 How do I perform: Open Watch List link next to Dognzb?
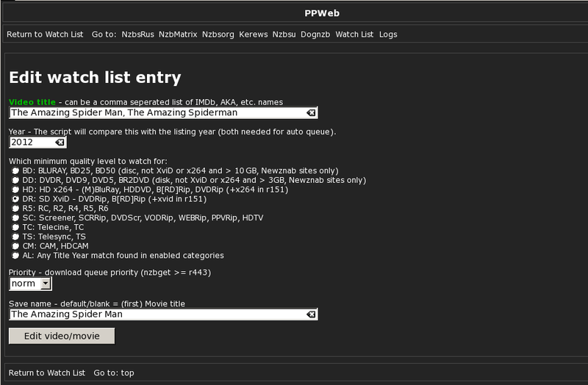point(354,35)
